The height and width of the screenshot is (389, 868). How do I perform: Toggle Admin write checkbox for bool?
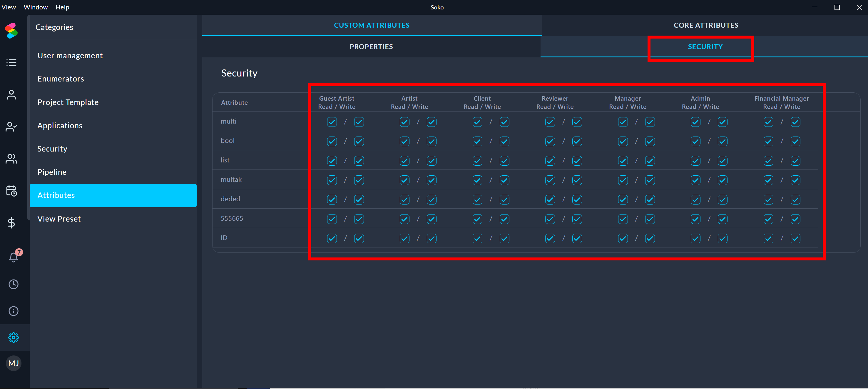(x=722, y=141)
